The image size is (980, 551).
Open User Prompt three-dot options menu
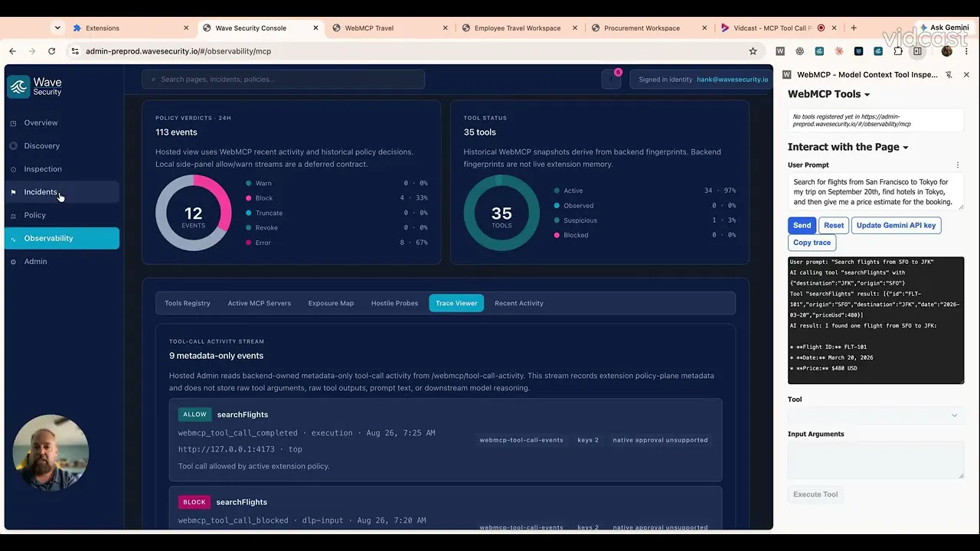pos(958,165)
